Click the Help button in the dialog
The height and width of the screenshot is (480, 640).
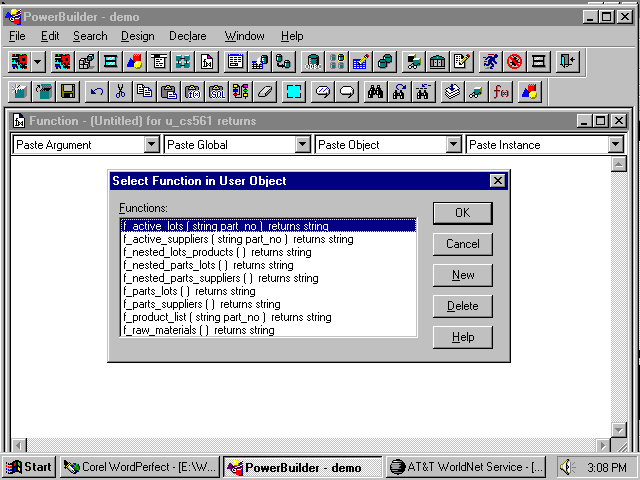click(462, 337)
